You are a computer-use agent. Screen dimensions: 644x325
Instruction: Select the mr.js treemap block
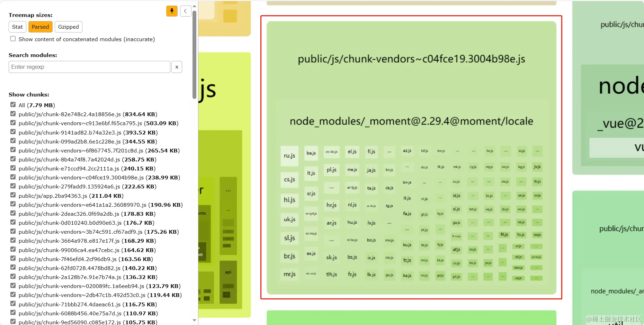[289, 275]
